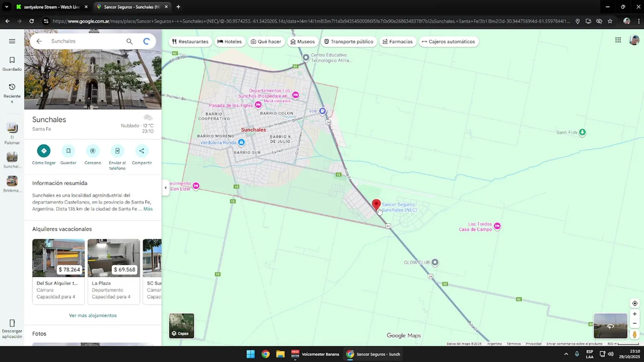Open Del Sur Alquiler rental card

(58, 271)
